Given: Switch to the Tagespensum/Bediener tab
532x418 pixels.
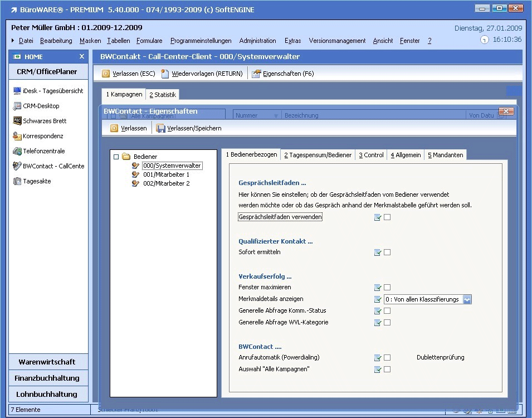Looking at the screenshot, I should pyautogui.click(x=318, y=155).
